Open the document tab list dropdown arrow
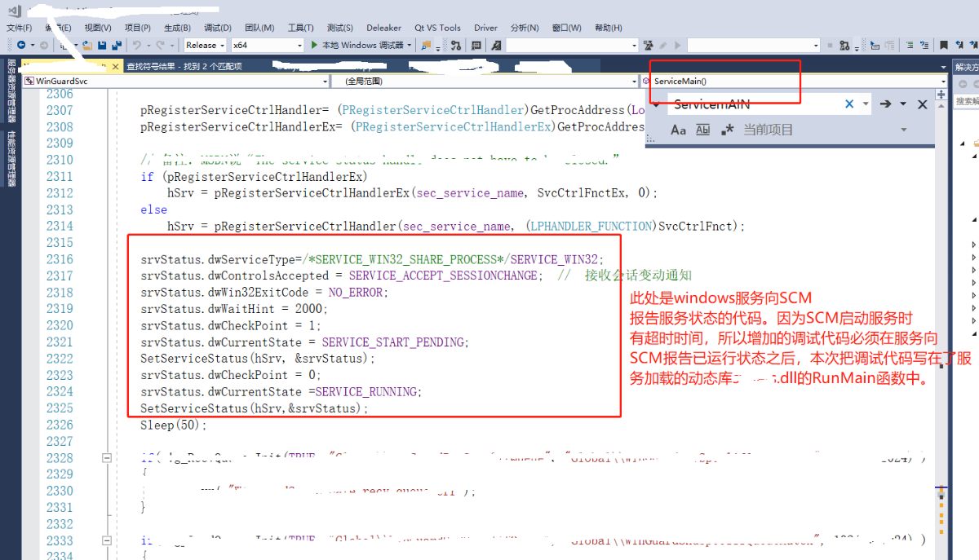This screenshot has width=979, height=560. [944, 67]
